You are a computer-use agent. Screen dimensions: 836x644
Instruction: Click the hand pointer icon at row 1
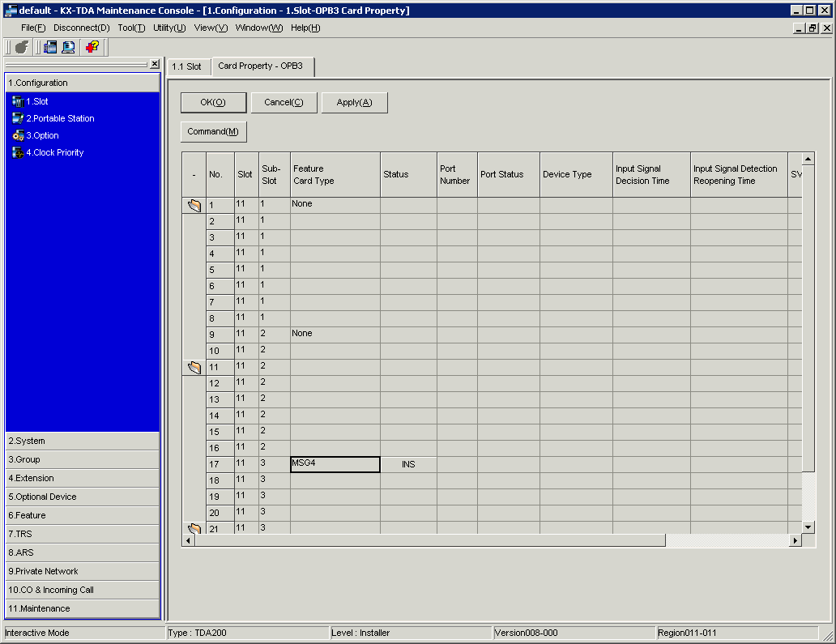click(194, 205)
